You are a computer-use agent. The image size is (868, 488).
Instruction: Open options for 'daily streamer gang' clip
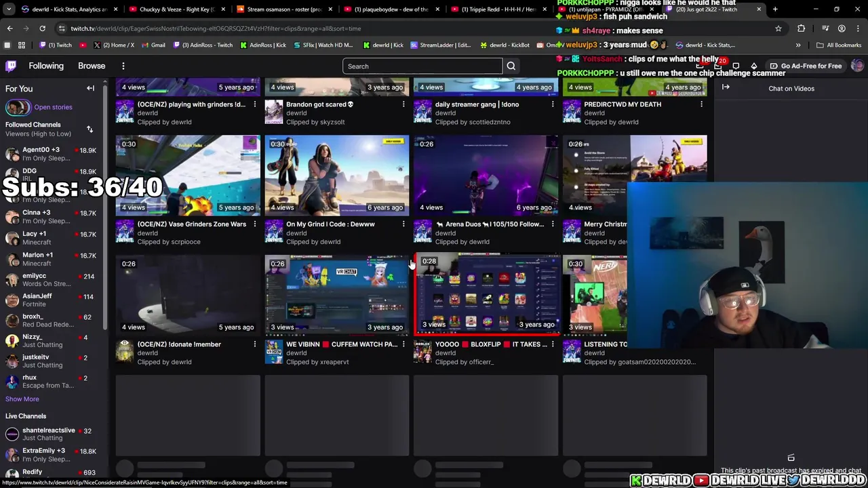553,104
